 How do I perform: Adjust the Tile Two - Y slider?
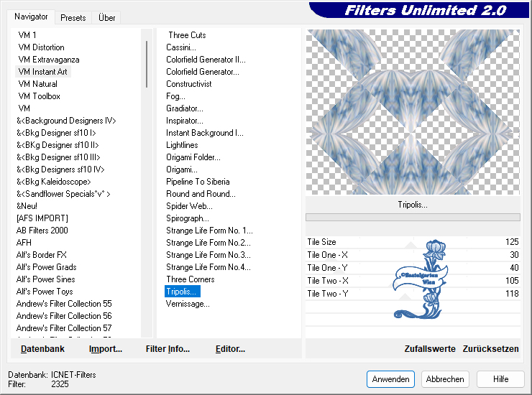click(x=413, y=294)
